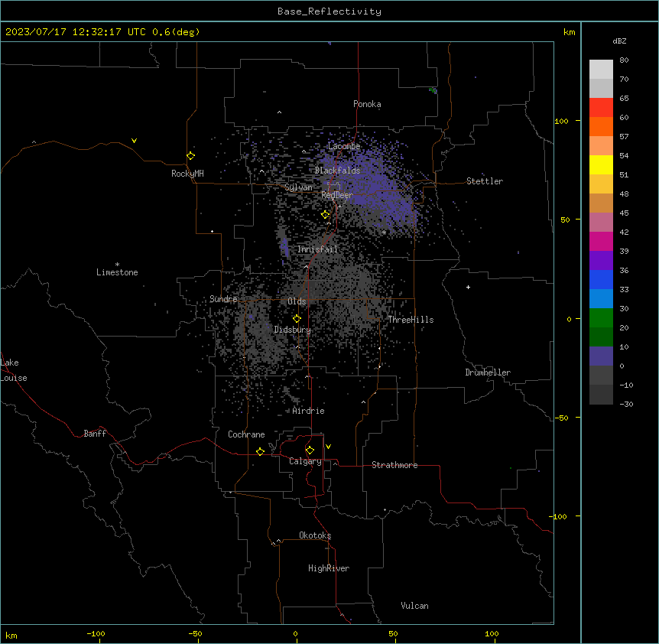Click the Okotoks label

[315, 535]
